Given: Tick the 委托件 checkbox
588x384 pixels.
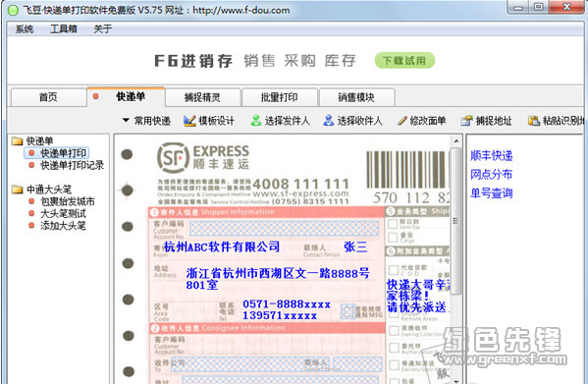Looking at the screenshot, I should tap(394, 348).
